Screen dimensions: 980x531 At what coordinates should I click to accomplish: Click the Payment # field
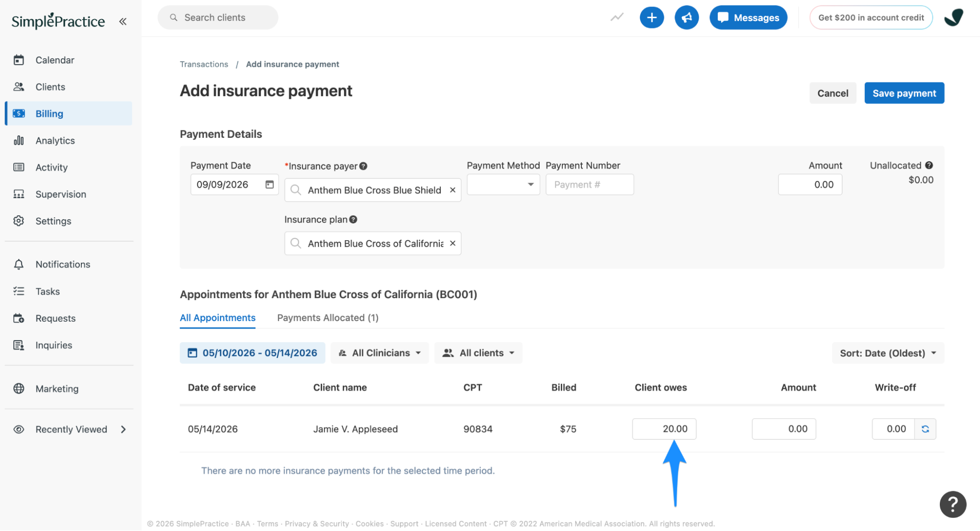click(589, 184)
